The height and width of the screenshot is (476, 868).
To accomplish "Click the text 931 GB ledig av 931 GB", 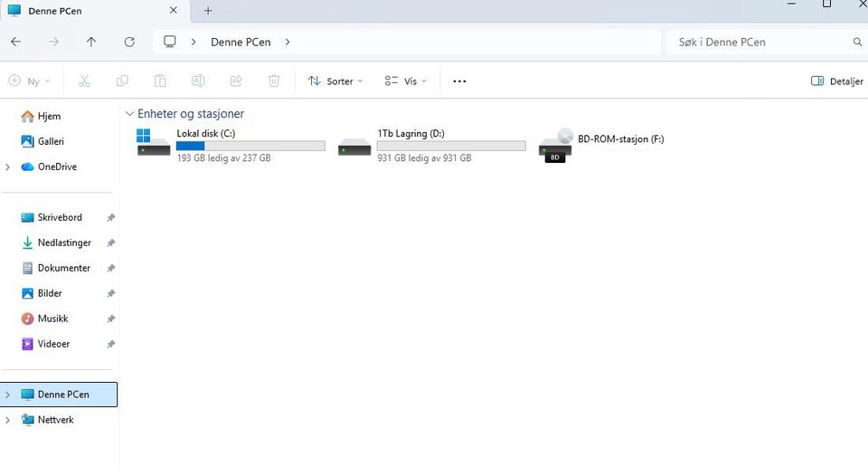I will click(x=425, y=158).
